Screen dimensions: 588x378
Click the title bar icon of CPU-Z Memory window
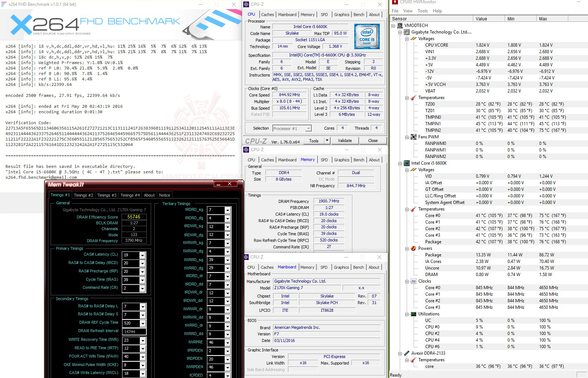pos(246,150)
